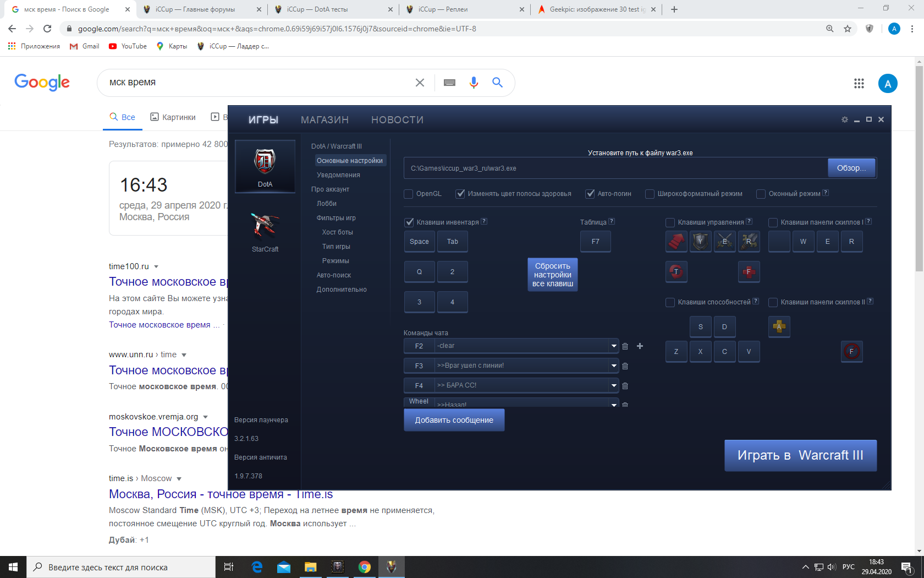
Task: Open launcher settings gear icon
Action: (x=845, y=119)
